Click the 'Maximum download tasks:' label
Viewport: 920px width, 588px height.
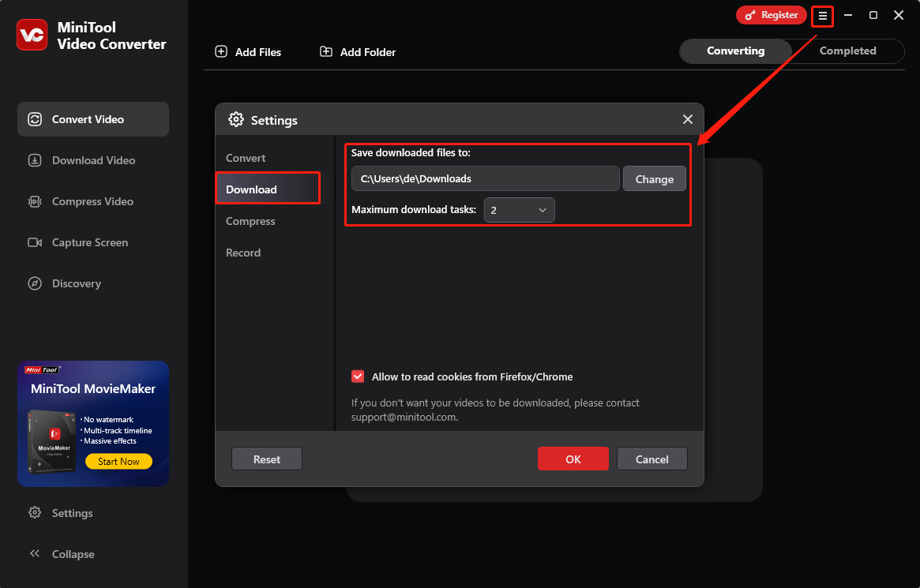(414, 209)
